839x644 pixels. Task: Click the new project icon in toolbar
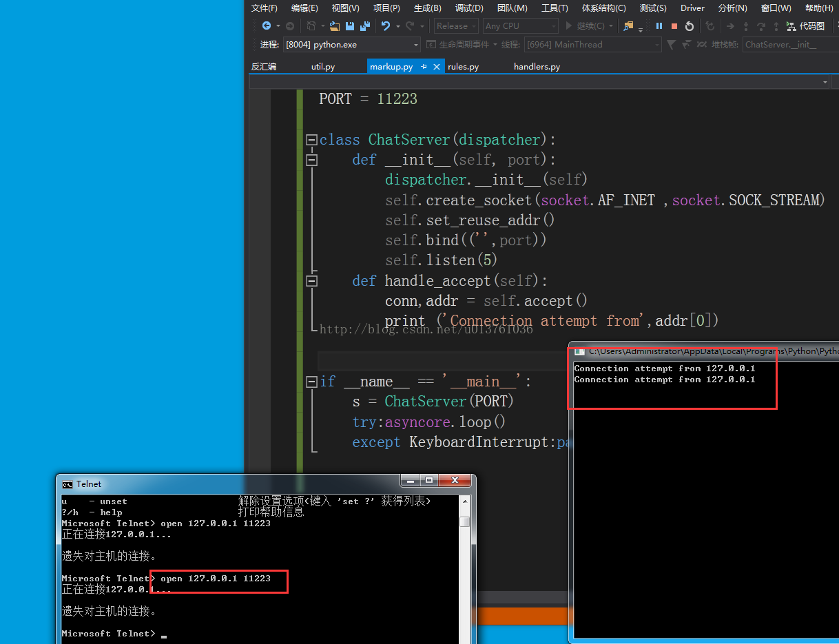tap(311, 26)
